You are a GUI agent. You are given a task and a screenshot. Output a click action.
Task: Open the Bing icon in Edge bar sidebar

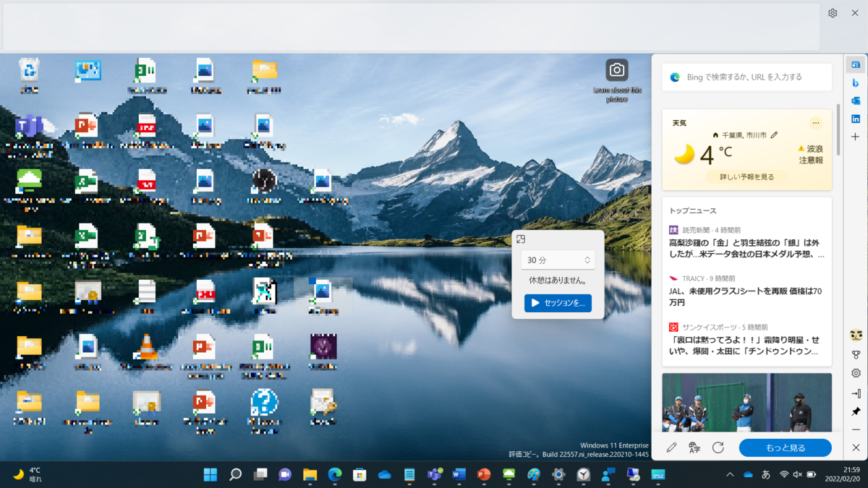[856, 83]
